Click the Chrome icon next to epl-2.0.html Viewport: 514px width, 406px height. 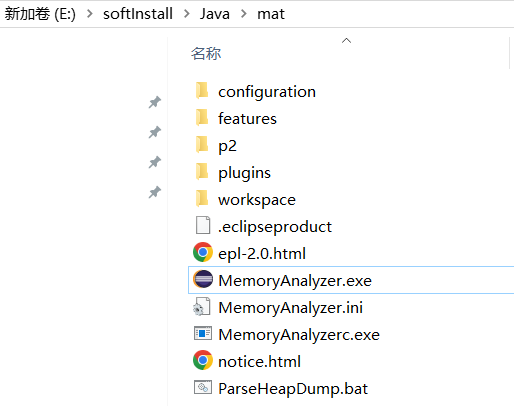203,252
